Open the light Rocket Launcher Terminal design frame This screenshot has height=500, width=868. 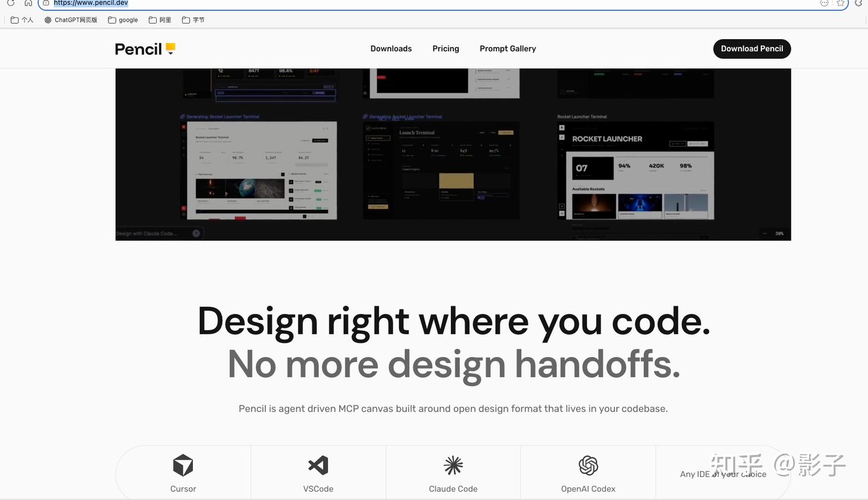[x=259, y=170]
